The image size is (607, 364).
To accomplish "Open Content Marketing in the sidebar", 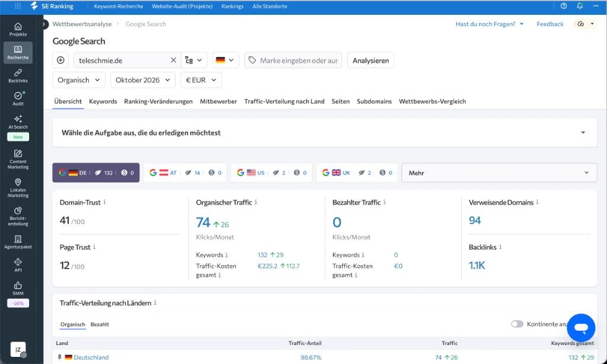I will [x=18, y=159].
